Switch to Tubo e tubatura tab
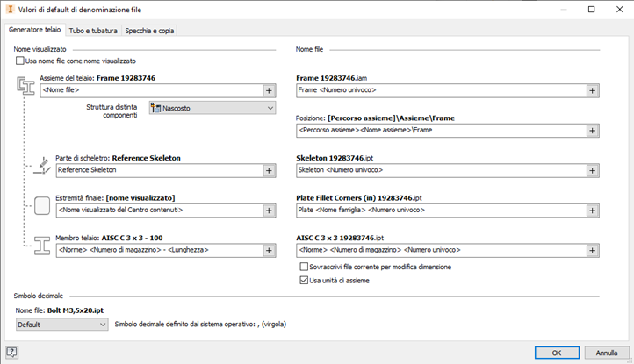 click(94, 31)
